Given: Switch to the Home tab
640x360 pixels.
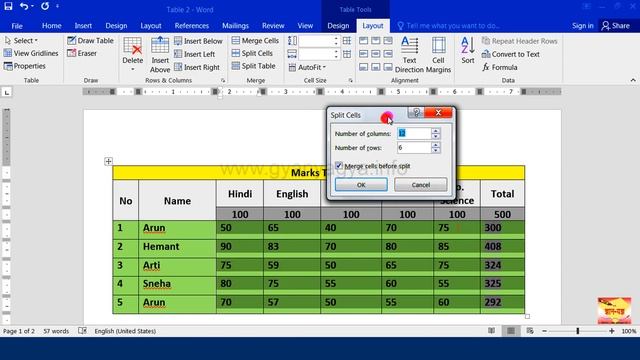Looking at the screenshot, I should pyautogui.click(x=51, y=26).
